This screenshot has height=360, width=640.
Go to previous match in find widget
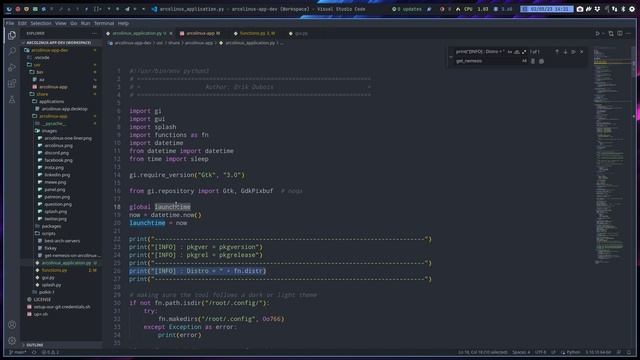click(557, 52)
